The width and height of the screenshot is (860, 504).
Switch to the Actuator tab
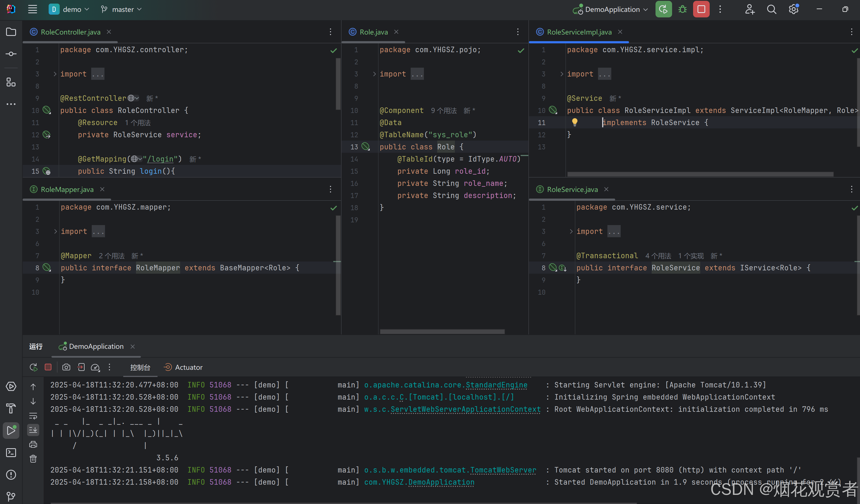point(183,367)
